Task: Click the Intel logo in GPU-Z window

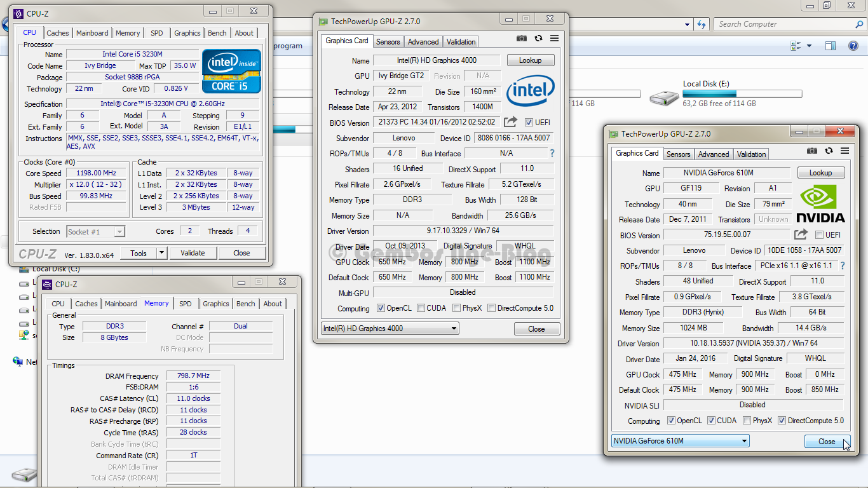Action: [531, 91]
